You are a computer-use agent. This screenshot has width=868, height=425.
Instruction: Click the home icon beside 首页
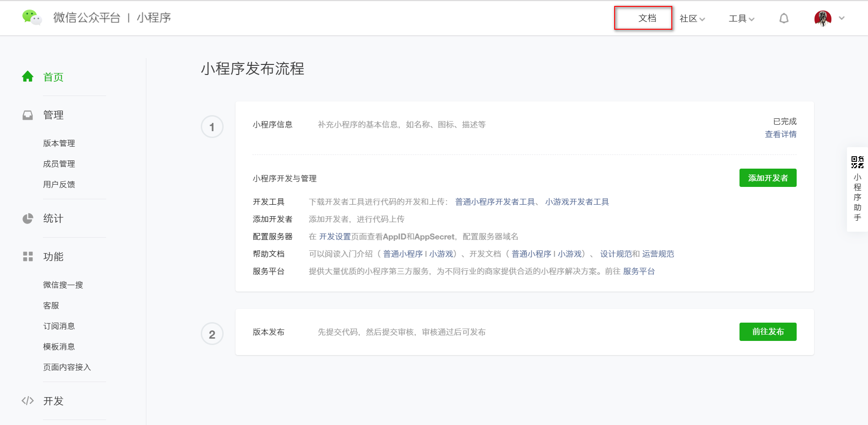pyautogui.click(x=28, y=76)
